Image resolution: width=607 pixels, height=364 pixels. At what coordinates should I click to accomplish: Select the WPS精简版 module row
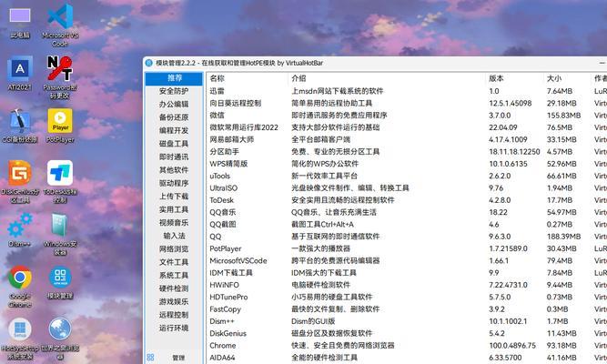407,164
